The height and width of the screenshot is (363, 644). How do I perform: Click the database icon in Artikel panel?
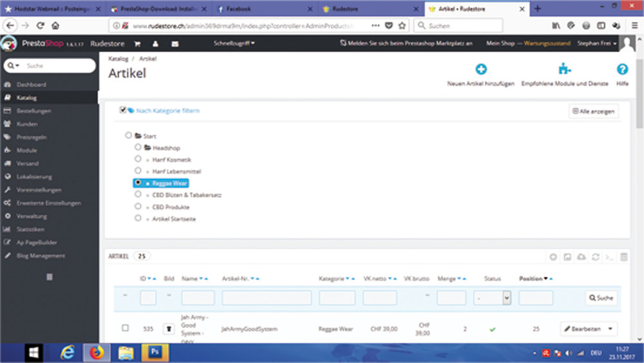pyautogui.click(x=623, y=257)
